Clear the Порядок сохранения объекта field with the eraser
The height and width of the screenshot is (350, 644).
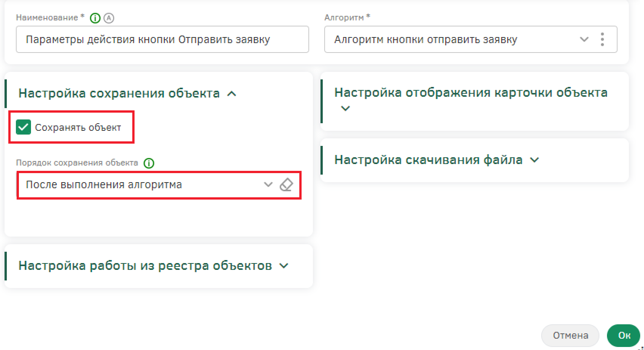pyautogui.click(x=286, y=185)
